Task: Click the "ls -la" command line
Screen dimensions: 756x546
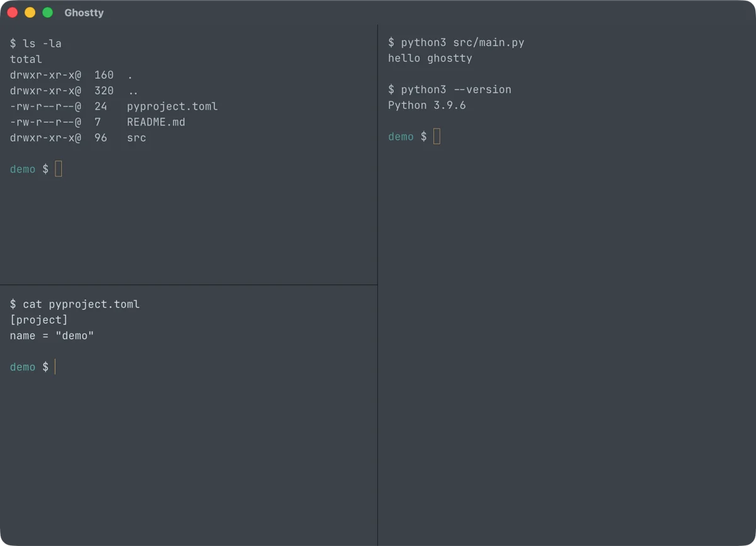Action: coord(36,43)
